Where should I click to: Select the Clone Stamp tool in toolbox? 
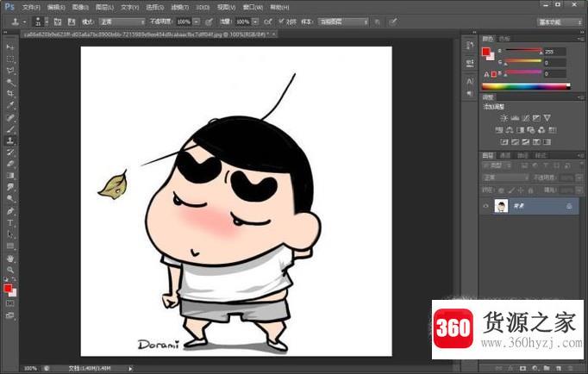[10, 141]
